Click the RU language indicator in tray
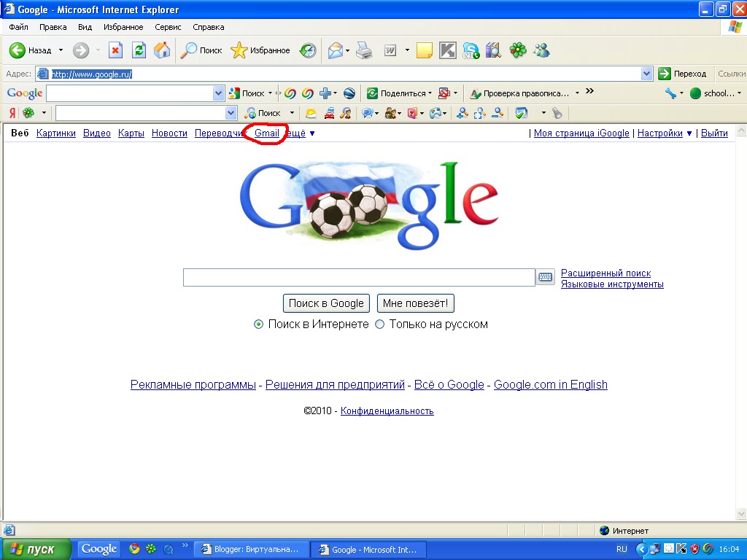This screenshot has height=560, width=747. pyautogui.click(x=622, y=549)
